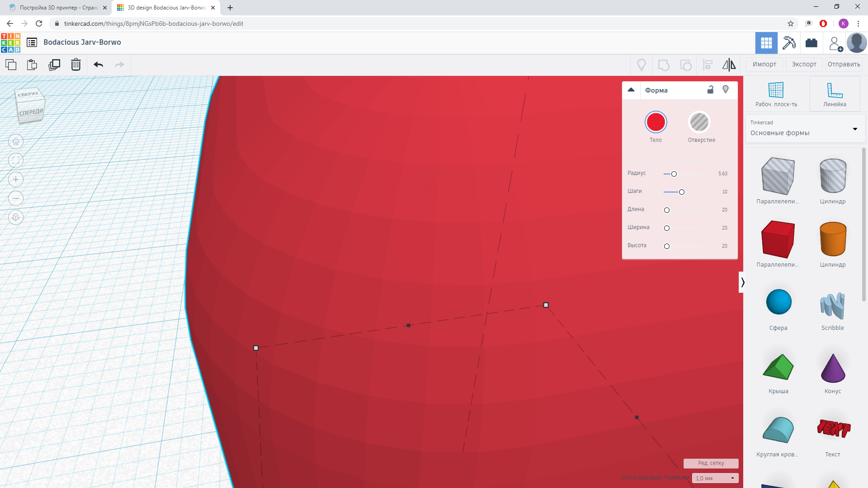Click the Ред. сетку button
The height and width of the screenshot is (488, 868).
pos(711,463)
